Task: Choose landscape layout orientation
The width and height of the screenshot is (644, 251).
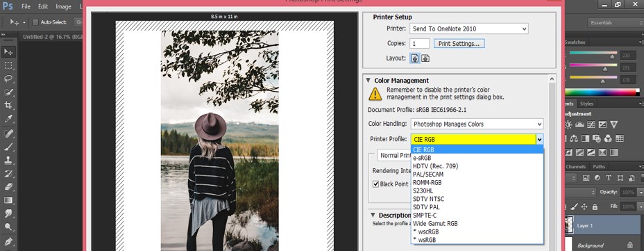Action: (425, 58)
